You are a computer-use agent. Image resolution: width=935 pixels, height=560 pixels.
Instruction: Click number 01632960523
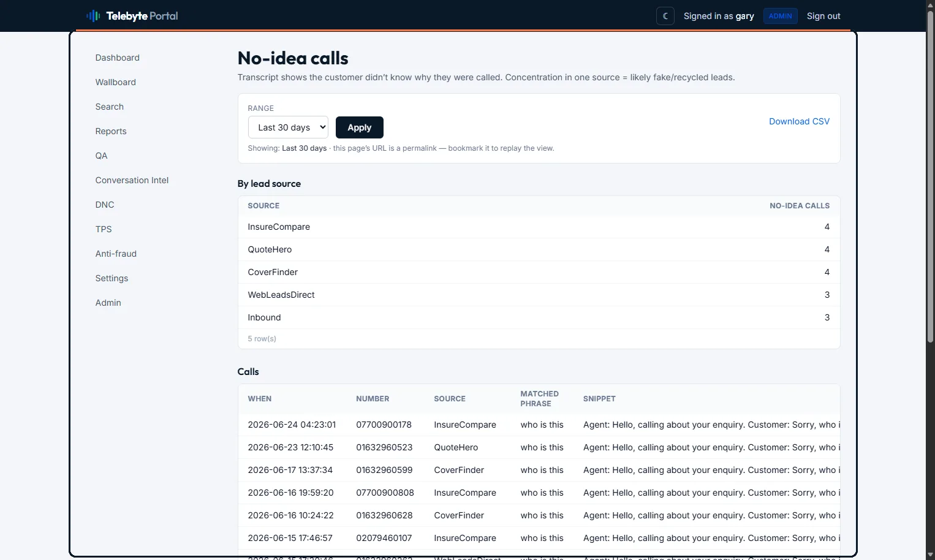pos(384,447)
